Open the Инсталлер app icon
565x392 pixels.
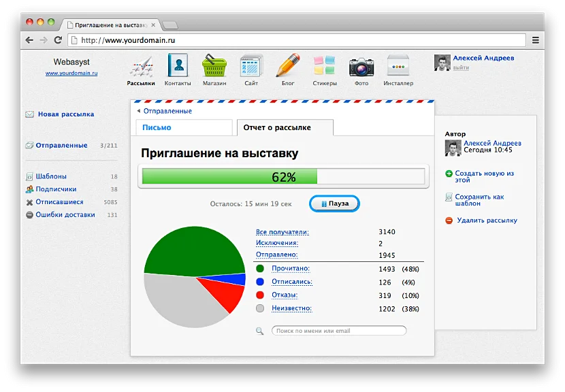click(398, 65)
